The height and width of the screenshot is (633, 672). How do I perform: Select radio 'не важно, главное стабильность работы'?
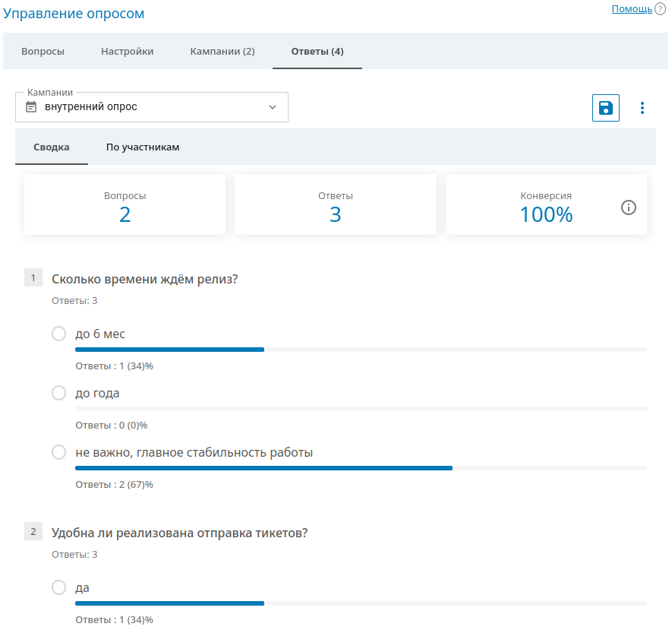click(x=58, y=452)
